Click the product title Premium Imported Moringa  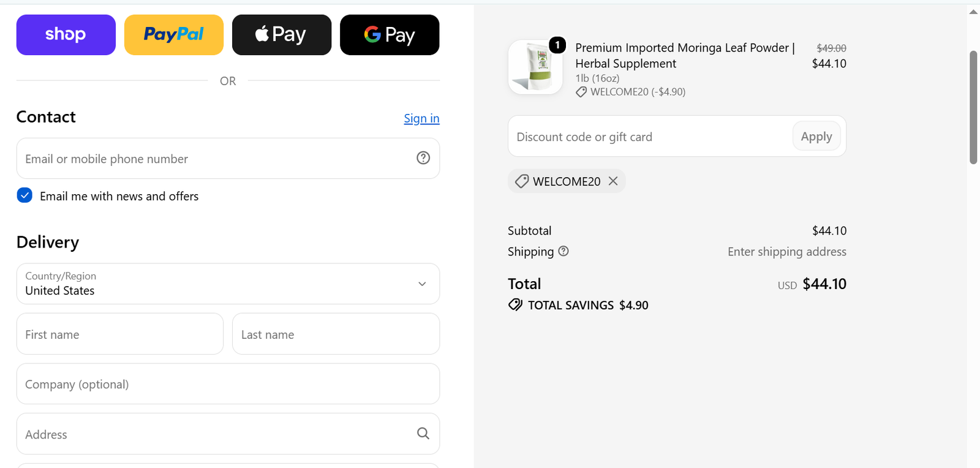click(x=685, y=55)
